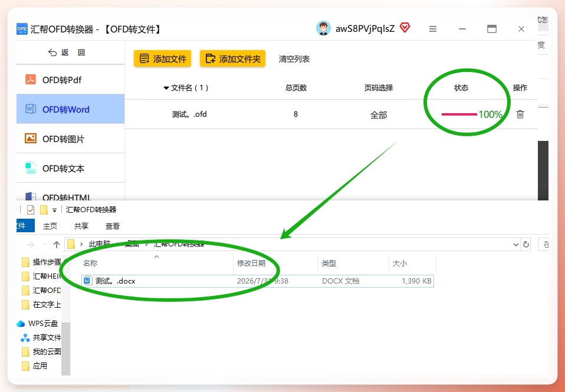Click the 汇帮OFD转换器 app logo icon
The width and height of the screenshot is (565, 392).
click(22, 29)
